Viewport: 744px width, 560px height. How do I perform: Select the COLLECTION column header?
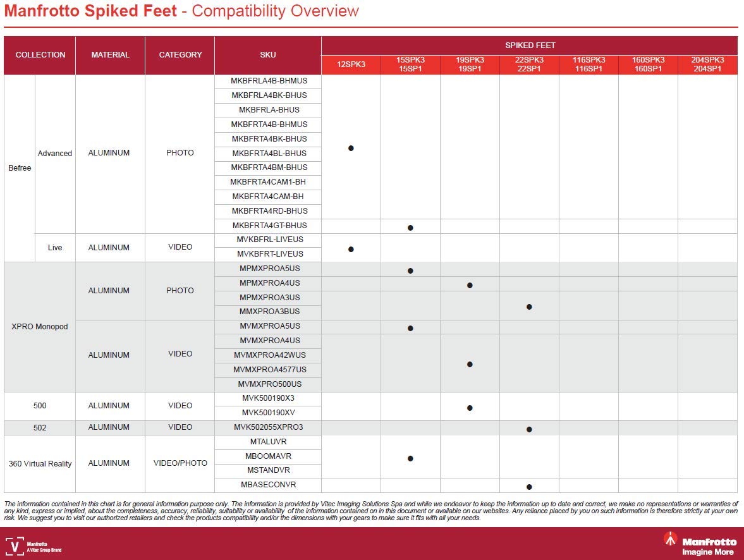[40, 55]
